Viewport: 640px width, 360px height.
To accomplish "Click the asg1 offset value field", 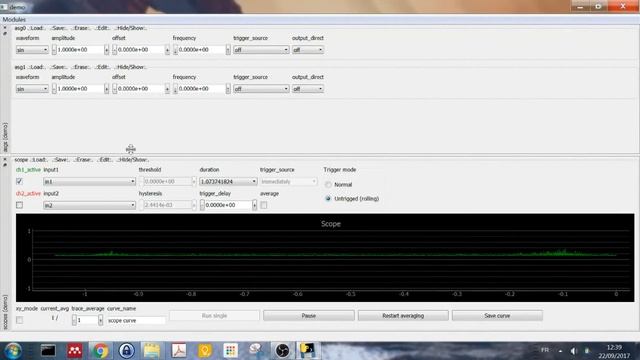I will [x=141, y=89].
